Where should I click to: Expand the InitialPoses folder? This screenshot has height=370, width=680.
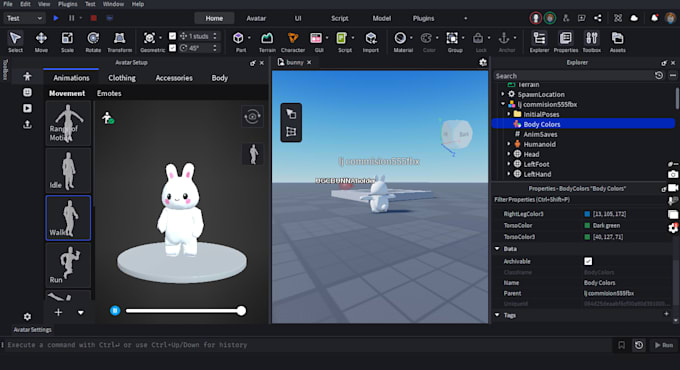click(x=509, y=114)
